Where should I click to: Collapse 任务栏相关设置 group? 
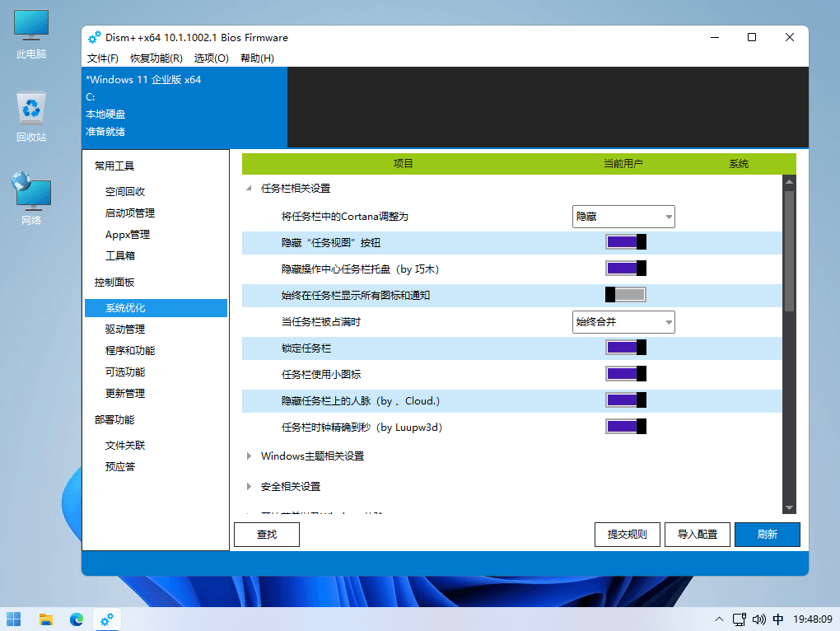pos(249,188)
